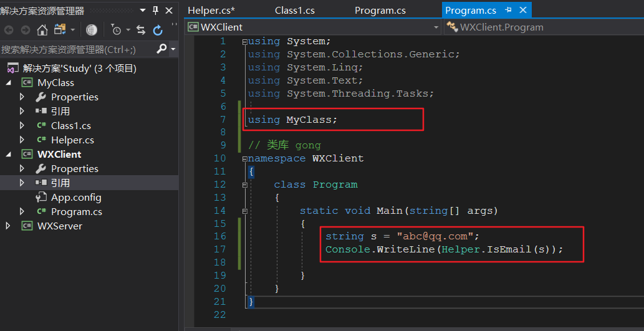Image resolution: width=644 pixels, height=331 pixels.
Task: Toggle the pin on the active Program.cs tab
Action: tap(508, 11)
